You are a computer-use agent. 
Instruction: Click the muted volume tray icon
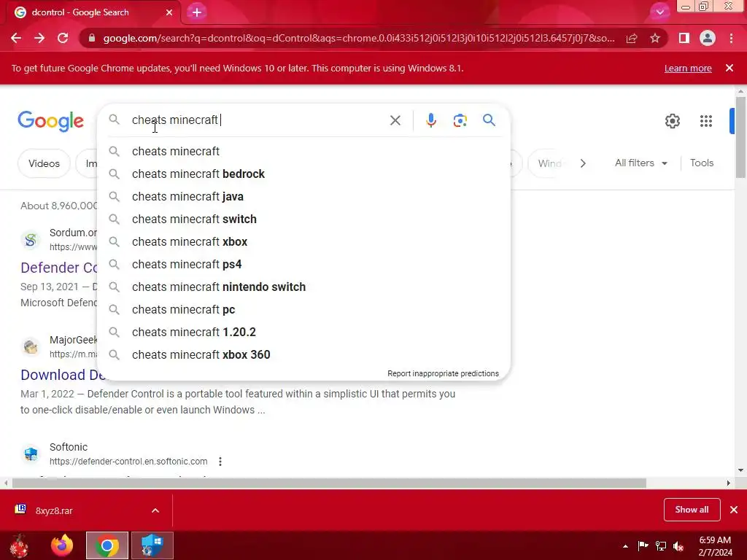click(x=678, y=546)
